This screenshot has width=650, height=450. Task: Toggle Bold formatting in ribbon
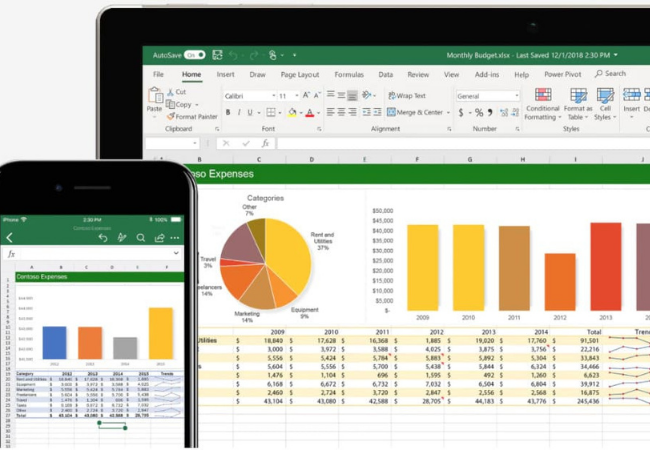[x=229, y=112]
